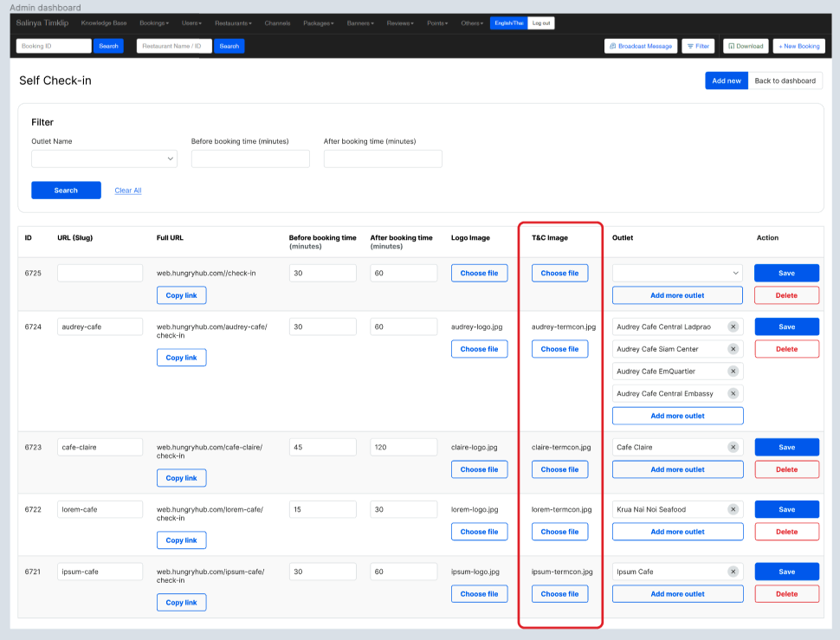Open the outlet dropdown for row 6725

pos(677,273)
